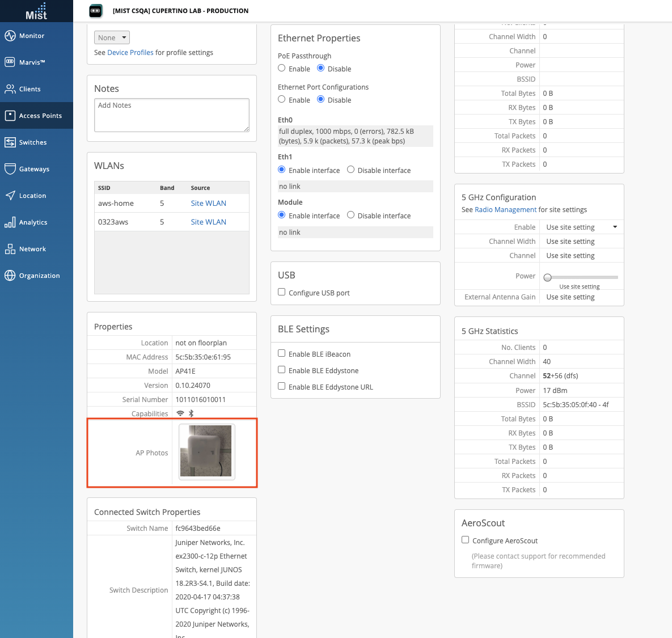Click Cupertino Lab organization title

pyautogui.click(x=180, y=11)
